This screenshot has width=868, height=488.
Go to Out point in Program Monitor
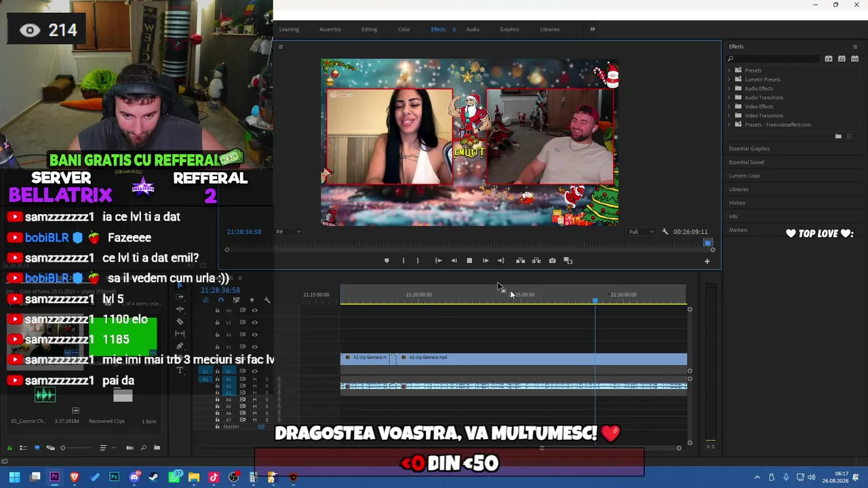501,261
